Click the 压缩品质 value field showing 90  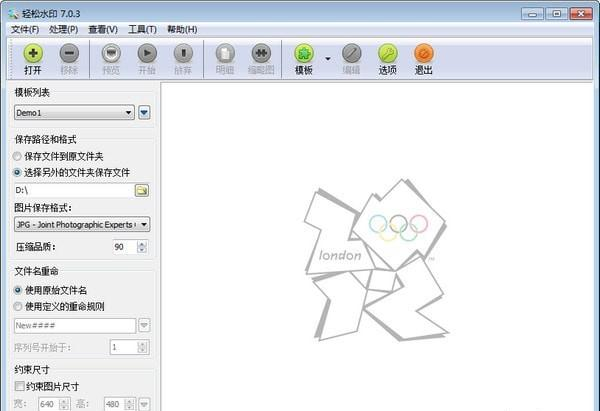[x=125, y=247]
